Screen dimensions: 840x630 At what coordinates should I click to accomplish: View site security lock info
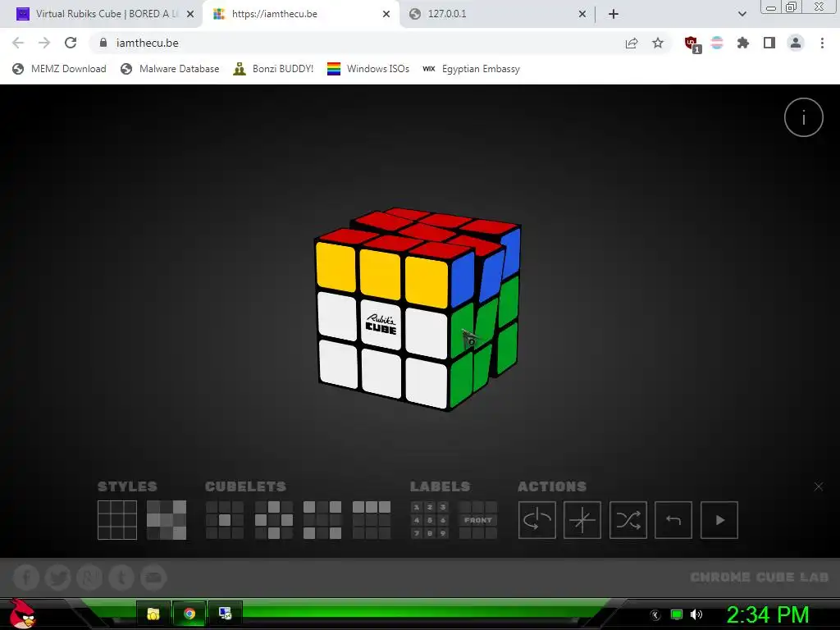pos(103,43)
